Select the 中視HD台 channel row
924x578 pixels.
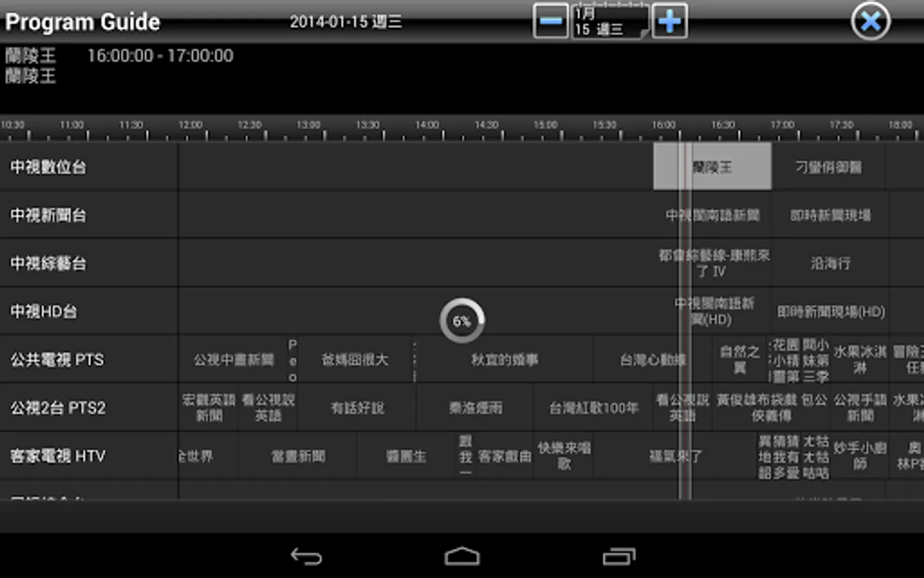pos(89,311)
